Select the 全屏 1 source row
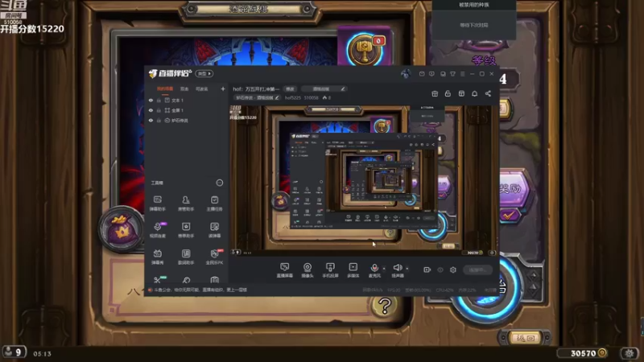 click(187, 110)
